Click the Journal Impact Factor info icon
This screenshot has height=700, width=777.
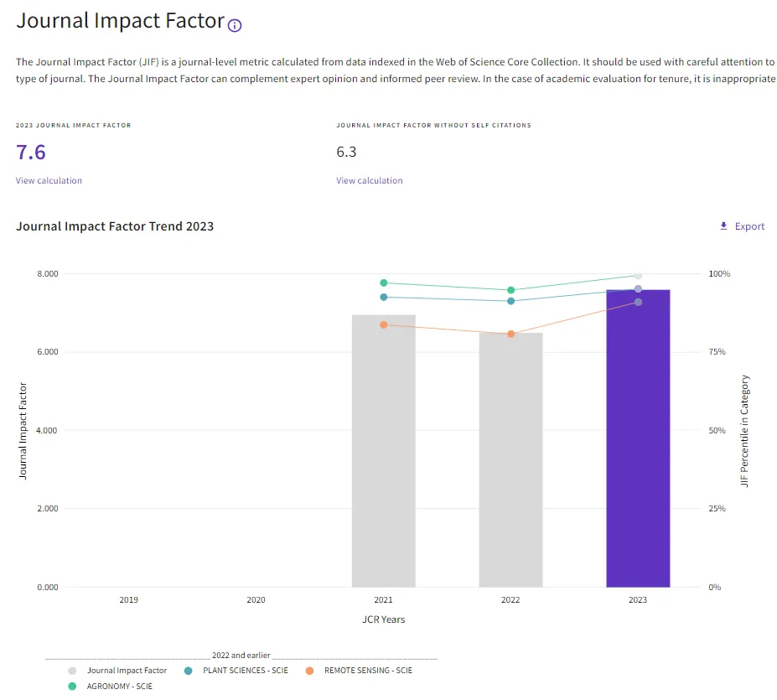(x=235, y=25)
